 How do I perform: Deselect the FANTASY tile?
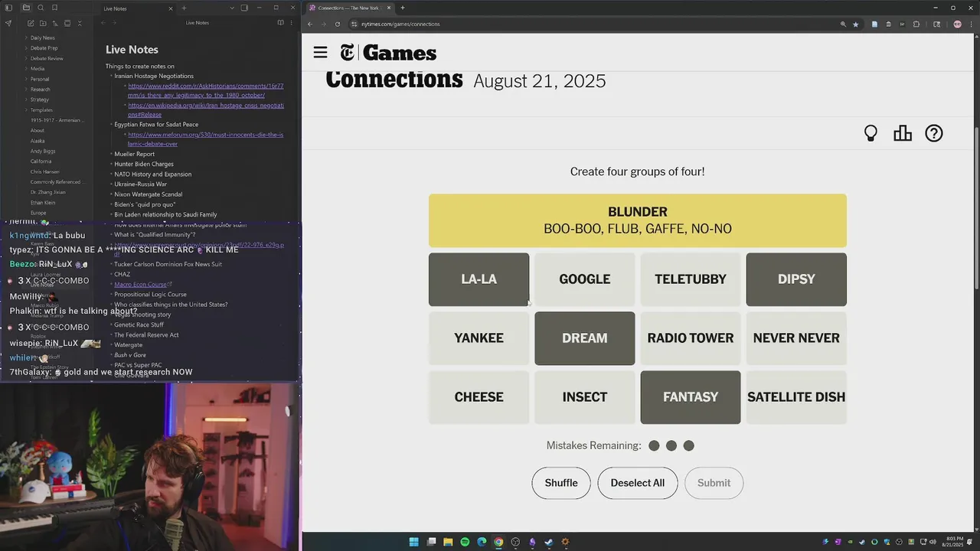(x=691, y=397)
